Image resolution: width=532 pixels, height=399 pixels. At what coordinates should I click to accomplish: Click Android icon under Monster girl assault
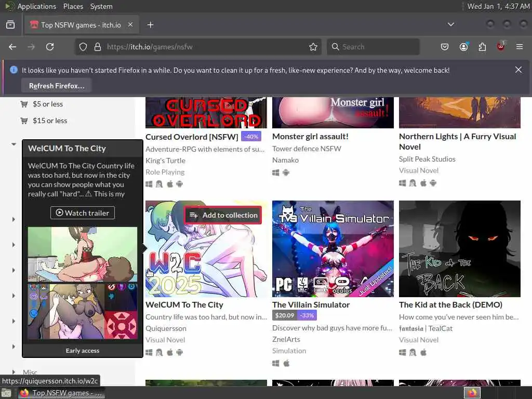(x=286, y=172)
